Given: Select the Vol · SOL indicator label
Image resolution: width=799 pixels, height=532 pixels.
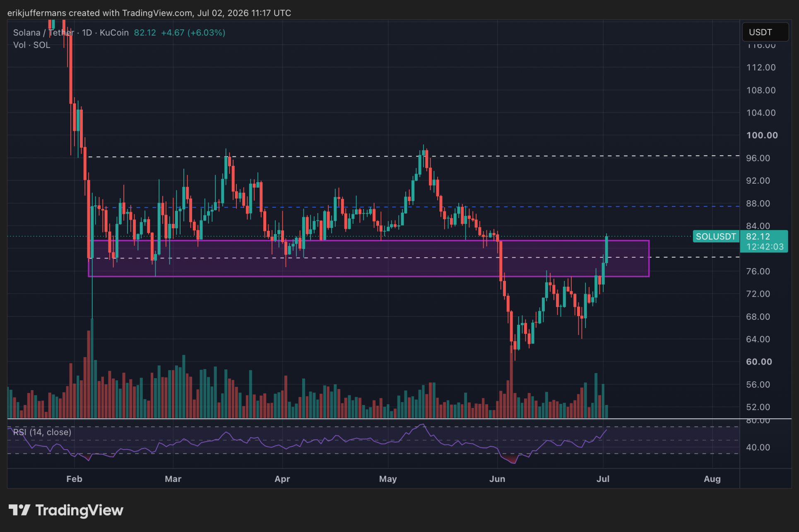Looking at the screenshot, I should coord(31,45).
